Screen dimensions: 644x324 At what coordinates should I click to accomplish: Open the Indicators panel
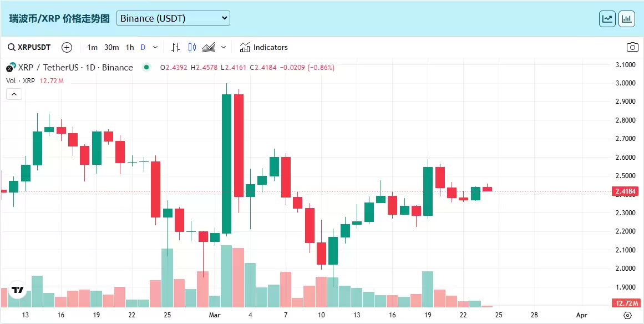click(x=264, y=47)
